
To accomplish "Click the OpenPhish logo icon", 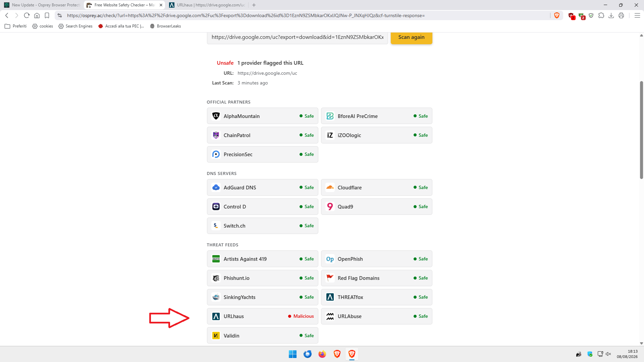I will point(330,259).
